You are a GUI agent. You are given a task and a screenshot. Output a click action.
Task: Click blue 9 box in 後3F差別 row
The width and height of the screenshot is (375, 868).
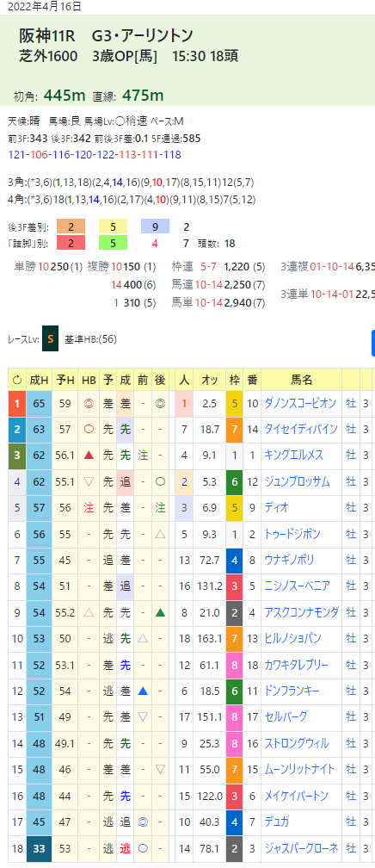coord(155,226)
